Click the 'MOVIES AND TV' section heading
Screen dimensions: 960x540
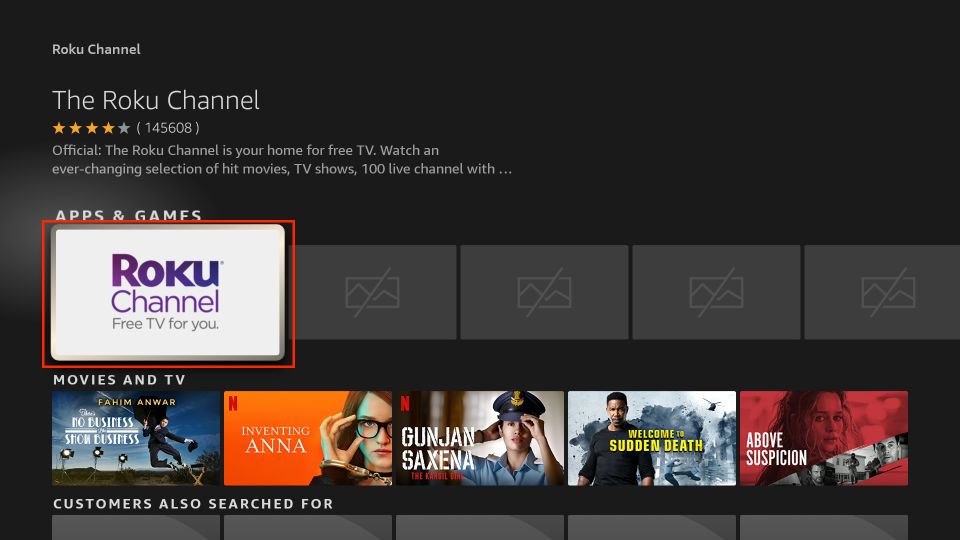click(x=119, y=380)
